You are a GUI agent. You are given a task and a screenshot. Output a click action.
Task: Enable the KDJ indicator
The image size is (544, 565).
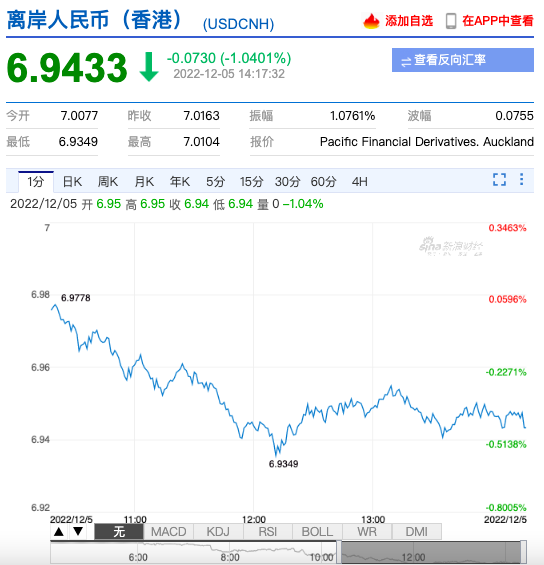pos(218,531)
